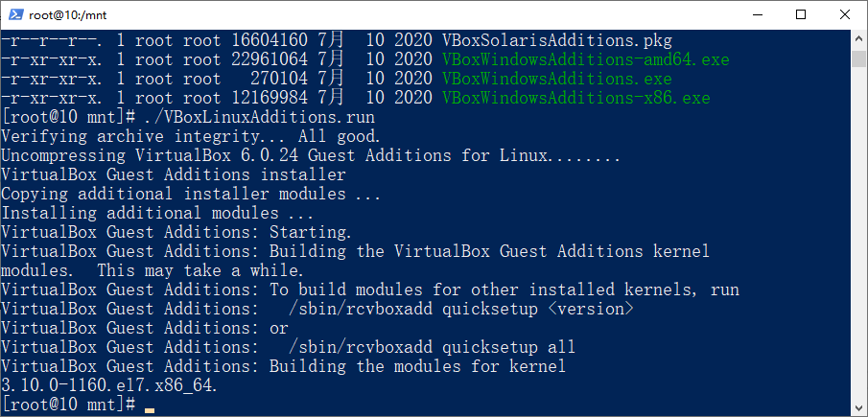This screenshot has width=868, height=417.
Task: Click the ./VBoxLinuxAdditions.run command text
Action: (x=259, y=117)
